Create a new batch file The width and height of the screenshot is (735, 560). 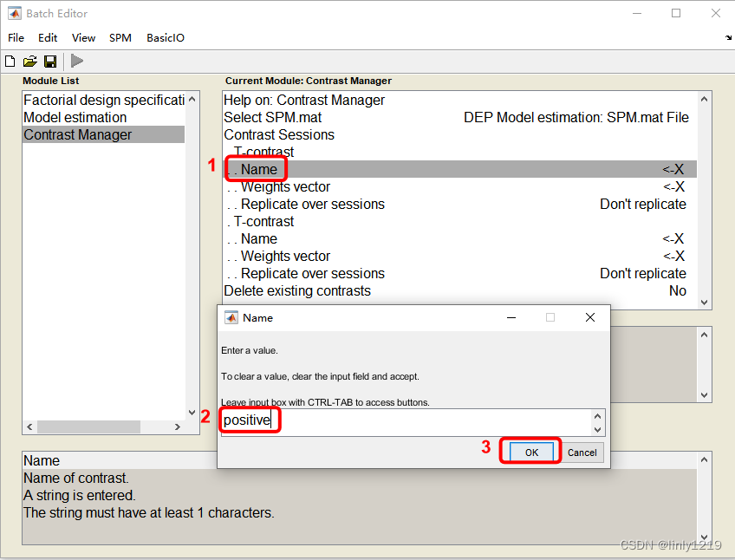10,61
